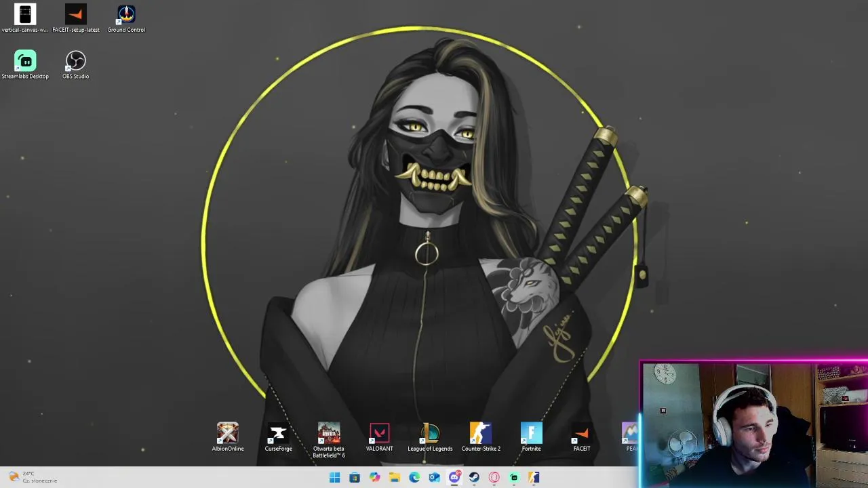Launch the FACEIT shortcut in bottom row

582,437
